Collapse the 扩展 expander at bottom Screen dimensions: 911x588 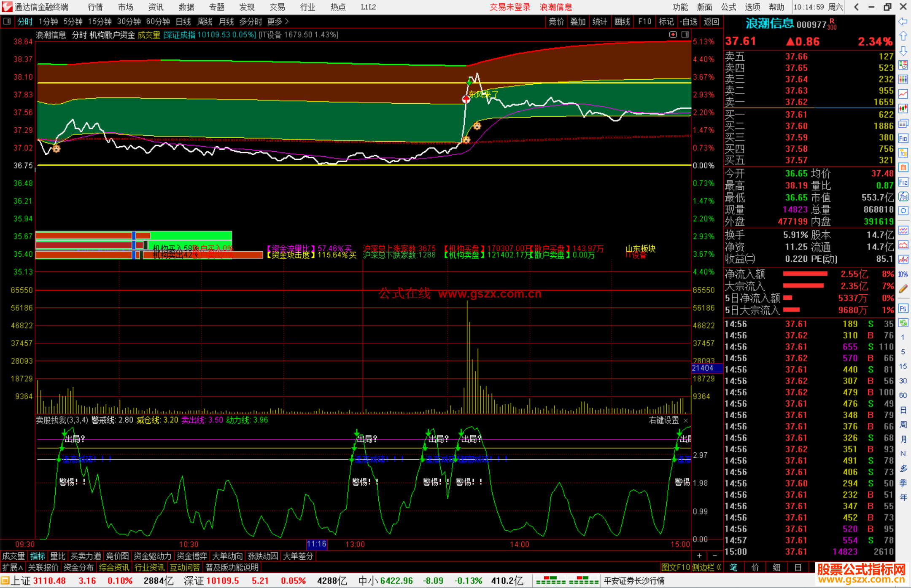coord(12,567)
